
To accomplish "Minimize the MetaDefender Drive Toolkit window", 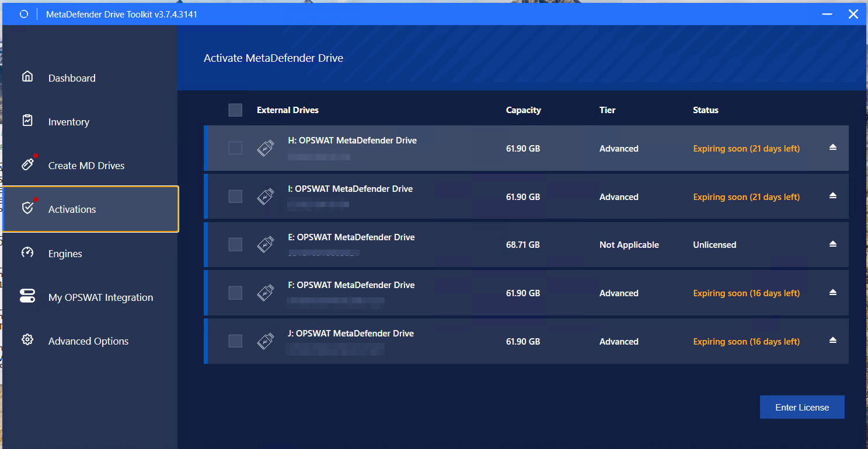I will click(x=827, y=14).
